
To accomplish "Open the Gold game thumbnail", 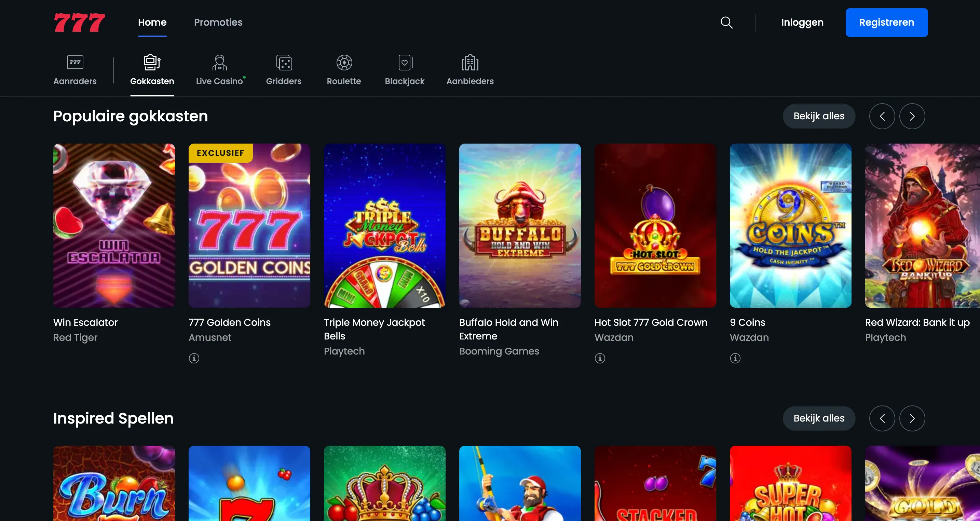I will tap(923, 483).
